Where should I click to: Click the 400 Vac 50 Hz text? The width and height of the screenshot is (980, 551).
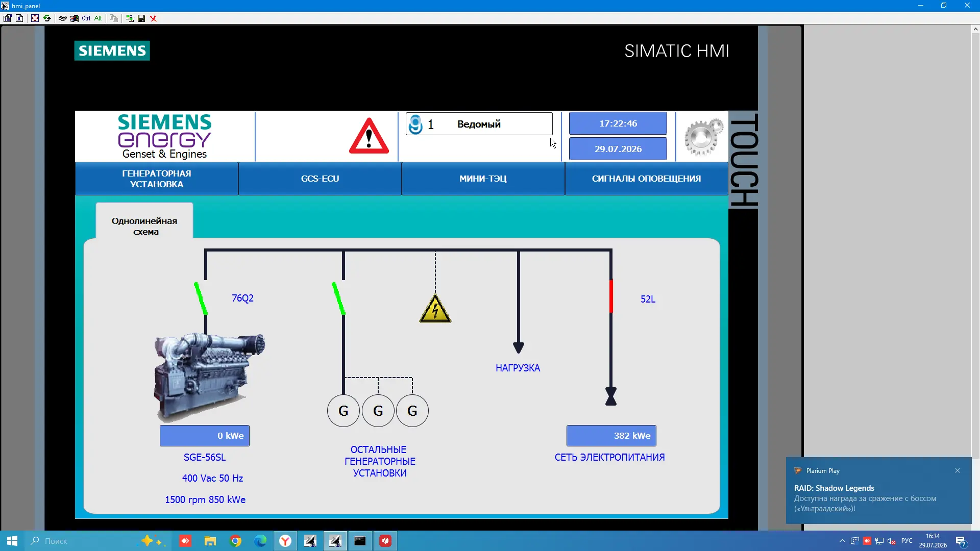[212, 479]
